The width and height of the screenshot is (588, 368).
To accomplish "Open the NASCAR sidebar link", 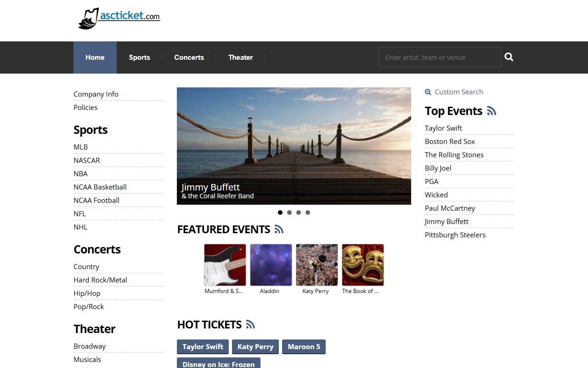I will [x=87, y=161].
